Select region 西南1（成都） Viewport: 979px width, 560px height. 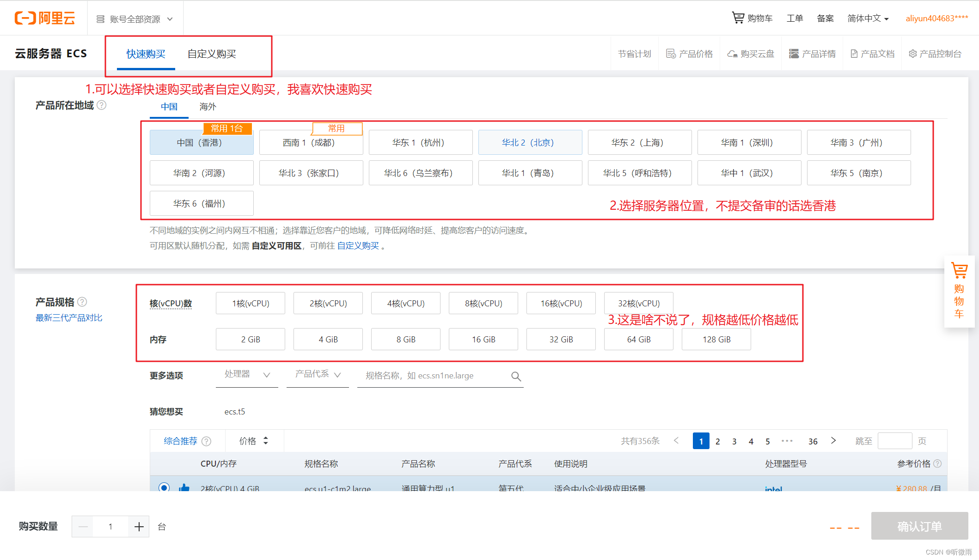(x=311, y=142)
